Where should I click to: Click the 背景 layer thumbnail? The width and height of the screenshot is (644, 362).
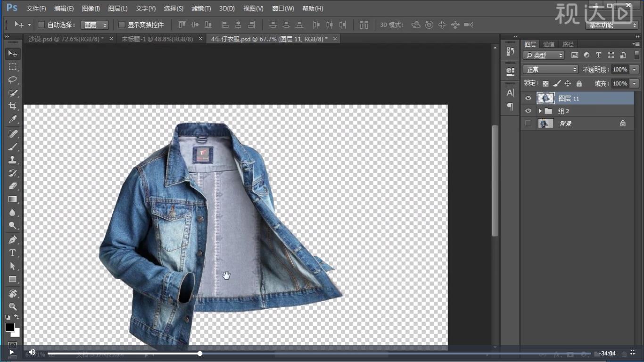click(x=546, y=123)
